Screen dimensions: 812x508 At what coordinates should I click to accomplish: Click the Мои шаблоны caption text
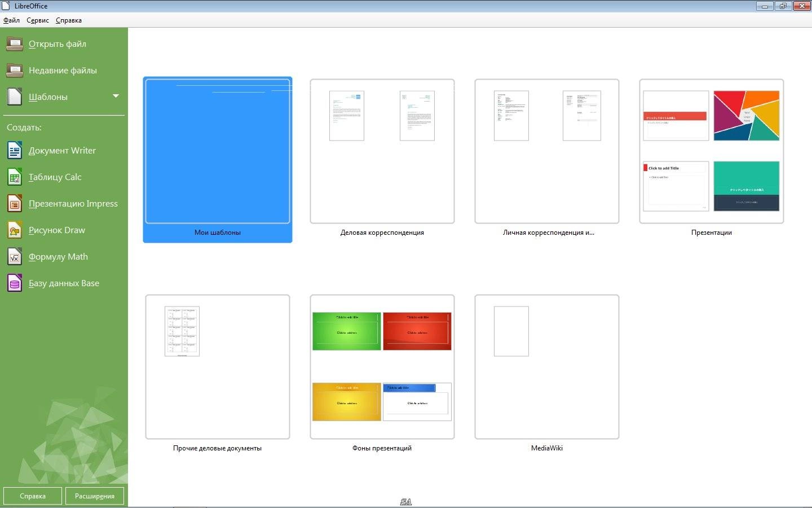coord(218,233)
